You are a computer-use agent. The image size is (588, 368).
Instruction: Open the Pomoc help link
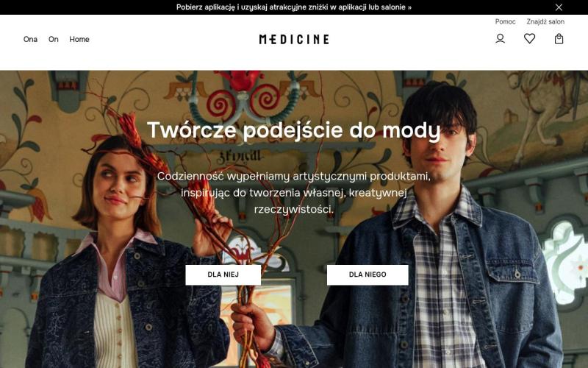(505, 21)
